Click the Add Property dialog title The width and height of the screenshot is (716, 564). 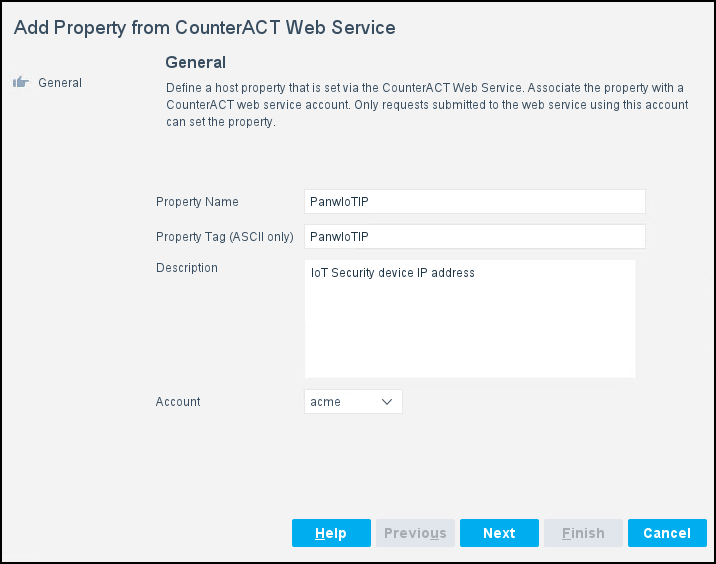(x=205, y=28)
